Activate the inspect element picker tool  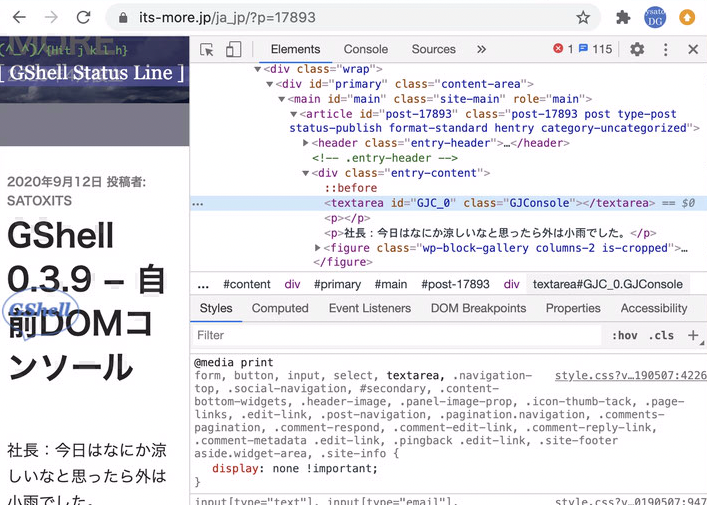tap(207, 49)
